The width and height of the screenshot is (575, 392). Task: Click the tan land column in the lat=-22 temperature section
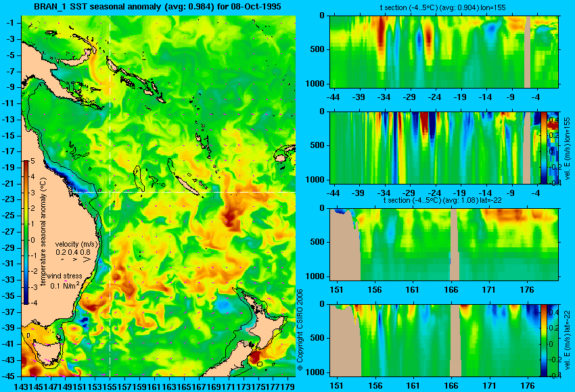[454, 245]
